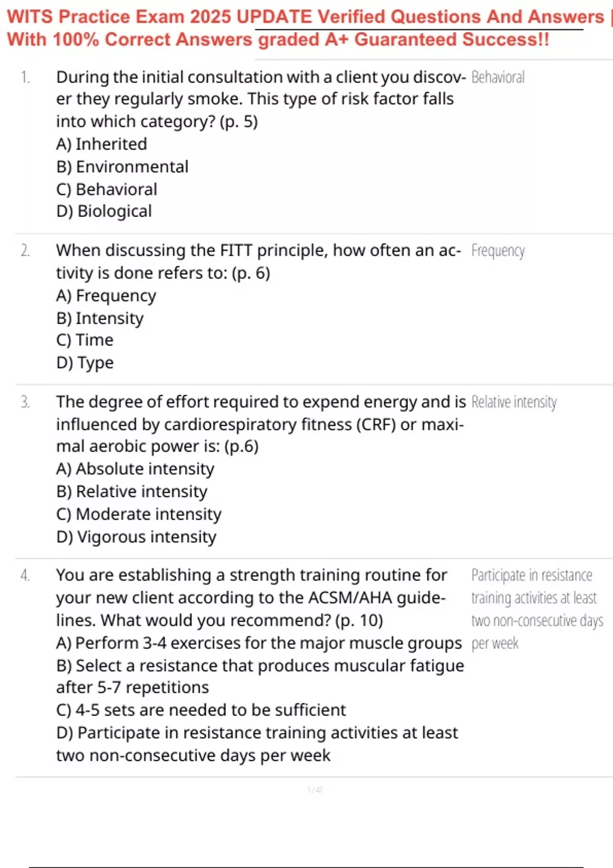This screenshot has width=613, height=868.
Task: Select answer option A) Frequency
Action: point(106,296)
